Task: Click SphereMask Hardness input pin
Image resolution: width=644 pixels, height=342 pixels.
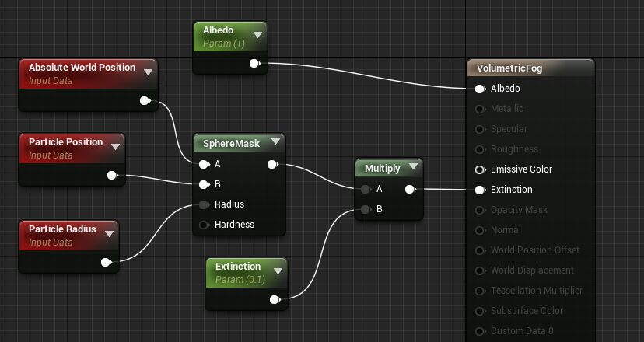Action: coord(204,225)
